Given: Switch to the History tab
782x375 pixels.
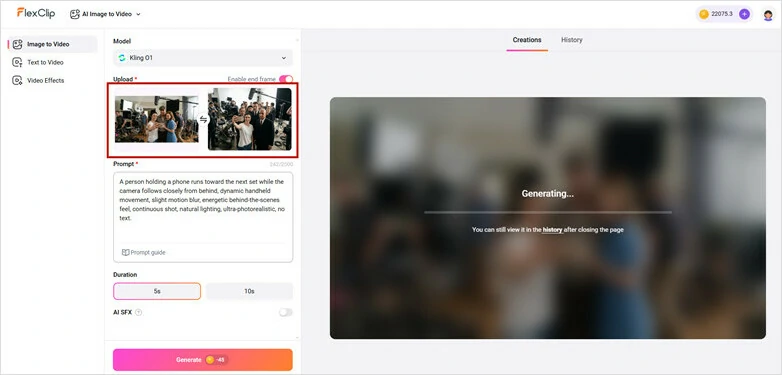Looking at the screenshot, I should pos(572,40).
